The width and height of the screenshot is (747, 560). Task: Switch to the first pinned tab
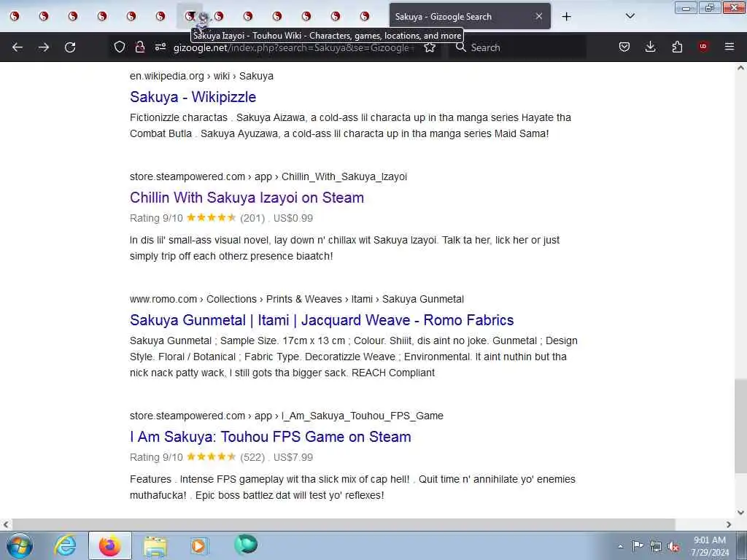point(15,16)
